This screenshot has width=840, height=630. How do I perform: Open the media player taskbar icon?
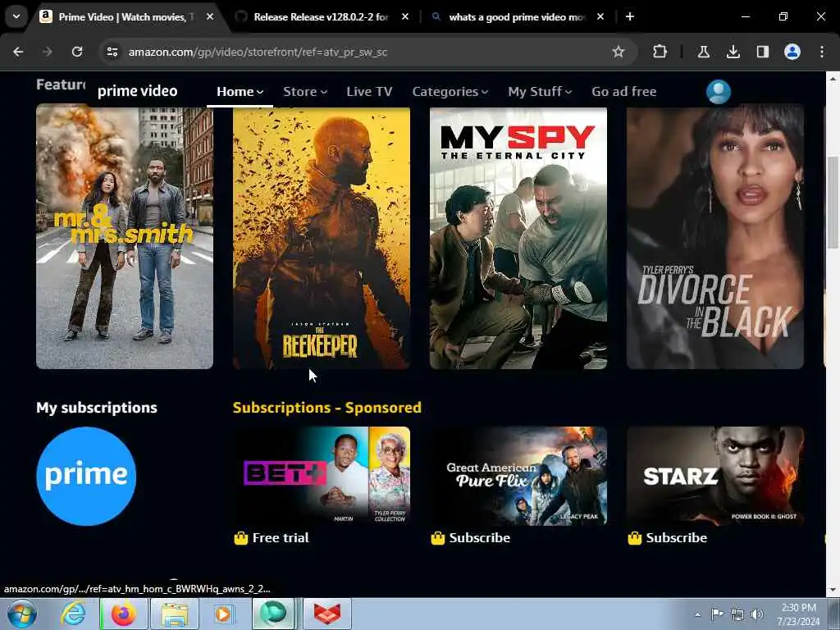tap(223, 614)
